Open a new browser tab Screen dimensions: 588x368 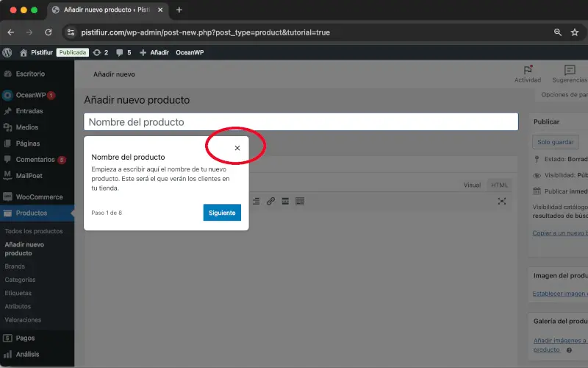tap(179, 10)
